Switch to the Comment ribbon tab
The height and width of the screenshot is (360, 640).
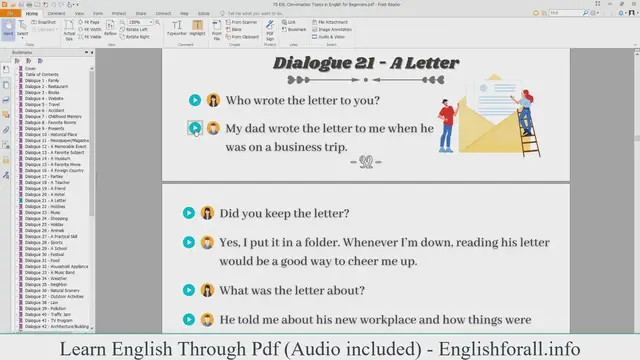pyautogui.click(x=56, y=13)
